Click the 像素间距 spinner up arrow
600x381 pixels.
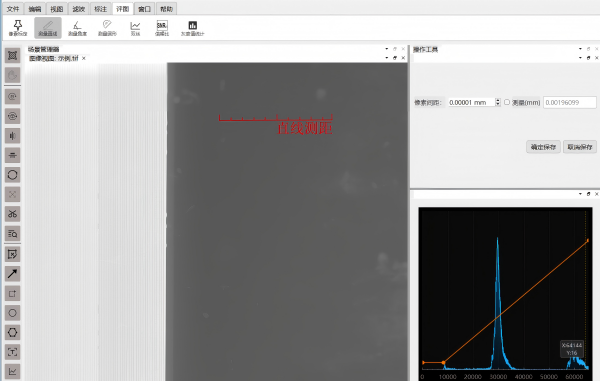pyautogui.click(x=497, y=100)
